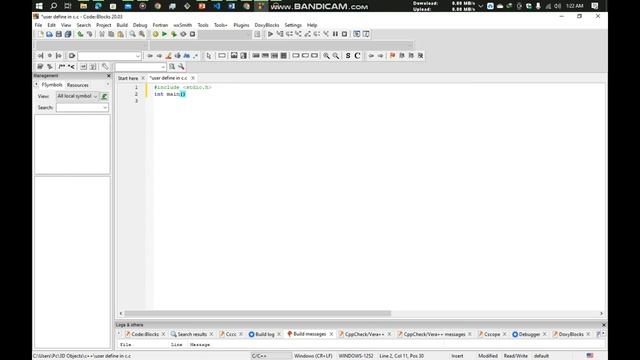Viewport: 640px width, 360px height.
Task: Undo the last edit via toolbar
Action: [80, 34]
